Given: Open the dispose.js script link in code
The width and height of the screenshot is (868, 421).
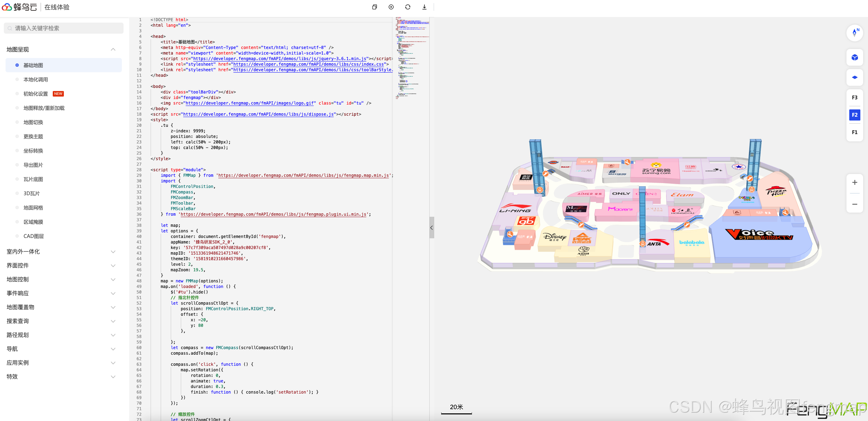Looking at the screenshot, I should pos(259,114).
